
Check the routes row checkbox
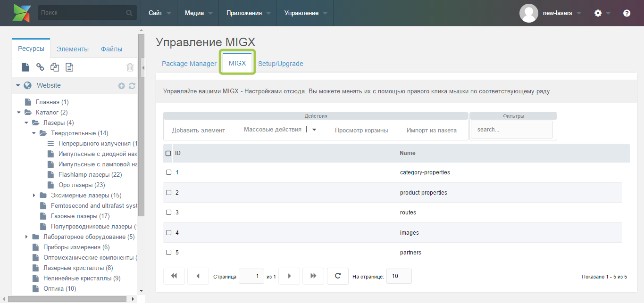click(x=168, y=212)
